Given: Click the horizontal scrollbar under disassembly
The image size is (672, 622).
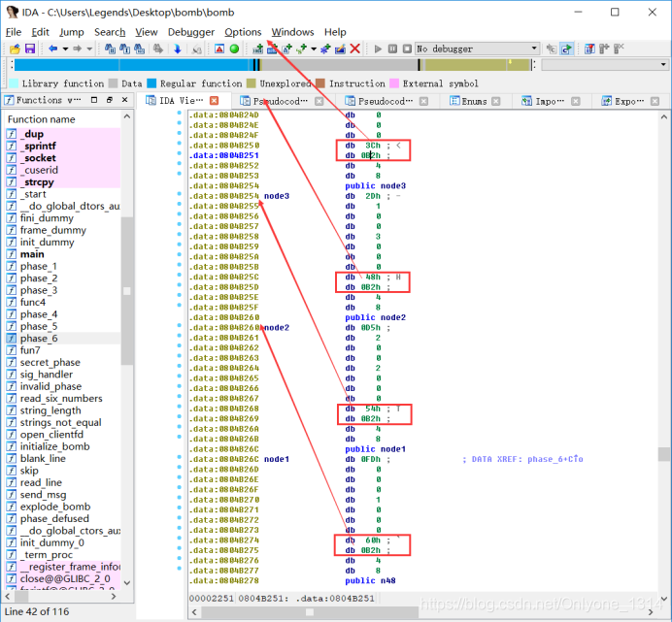Looking at the screenshot, I should (x=422, y=612).
